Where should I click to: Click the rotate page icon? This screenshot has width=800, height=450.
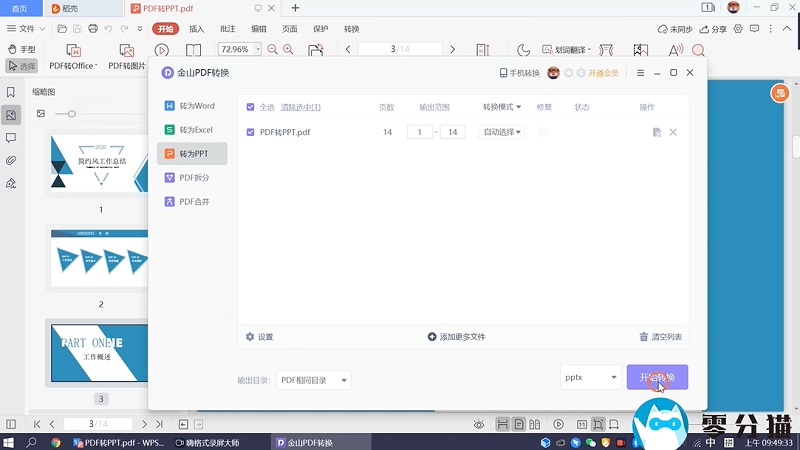tap(316, 50)
